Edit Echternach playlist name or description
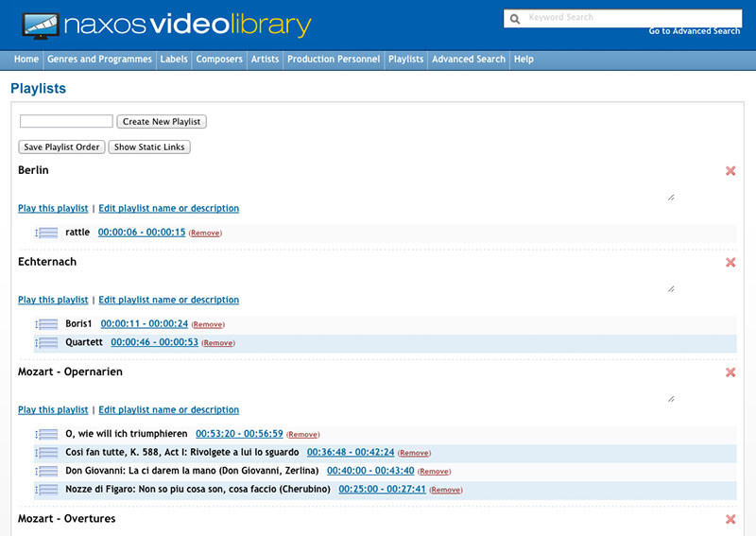This screenshot has height=536, width=756. [x=169, y=301]
